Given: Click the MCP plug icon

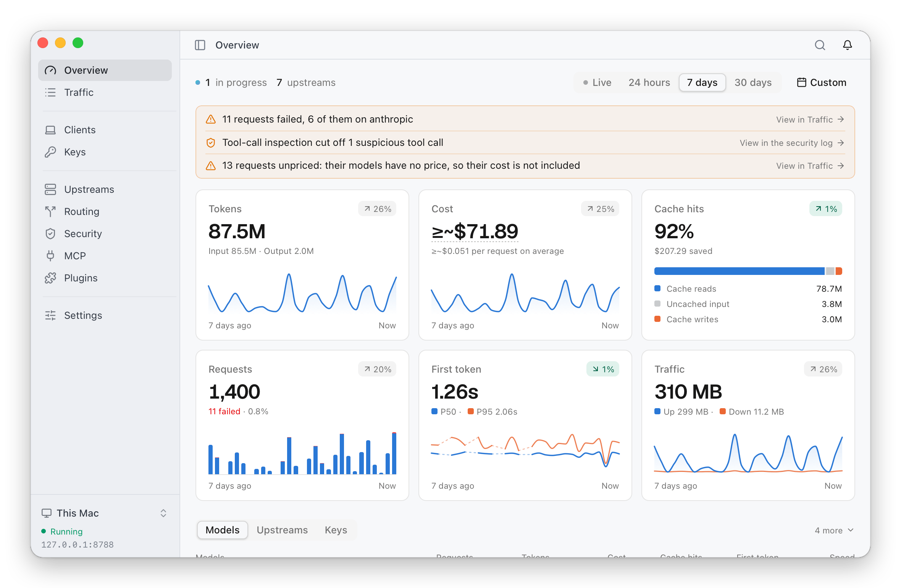Looking at the screenshot, I should coord(50,256).
